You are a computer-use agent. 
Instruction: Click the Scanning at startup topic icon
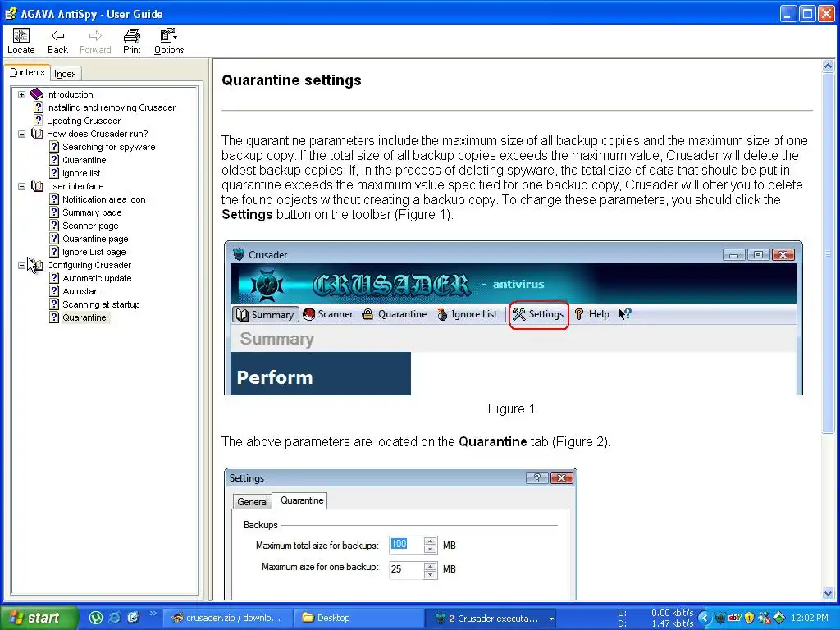(54, 304)
